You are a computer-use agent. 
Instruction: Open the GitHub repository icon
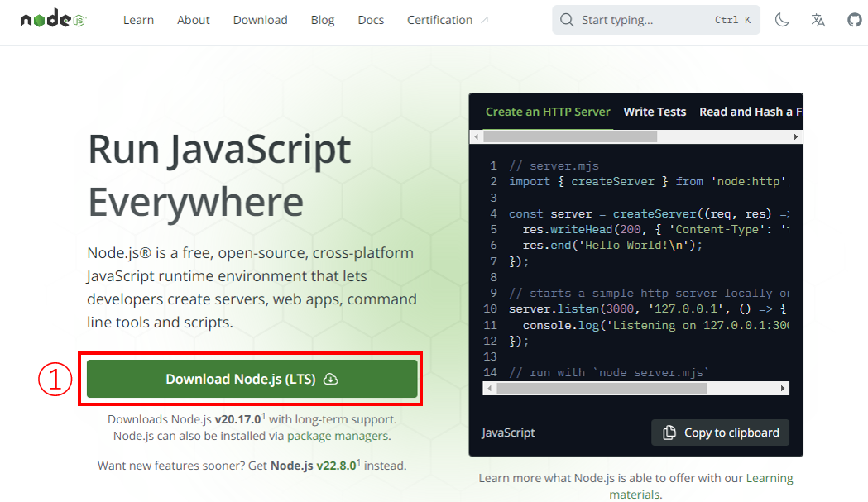coord(855,20)
